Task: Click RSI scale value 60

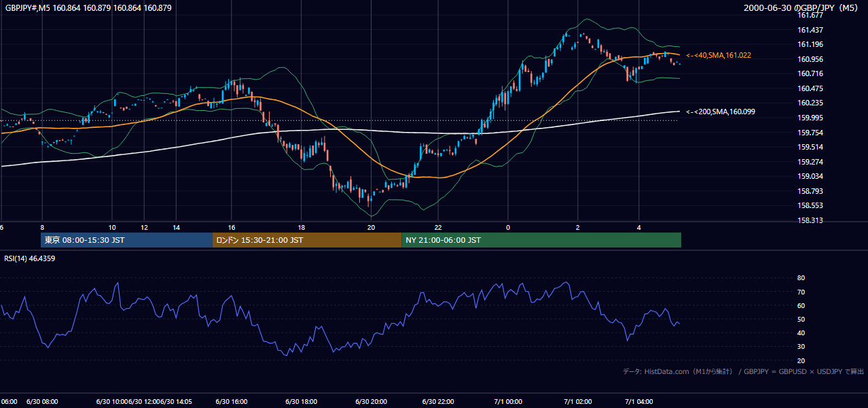Action: pyautogui.click(x=801, y=305)
